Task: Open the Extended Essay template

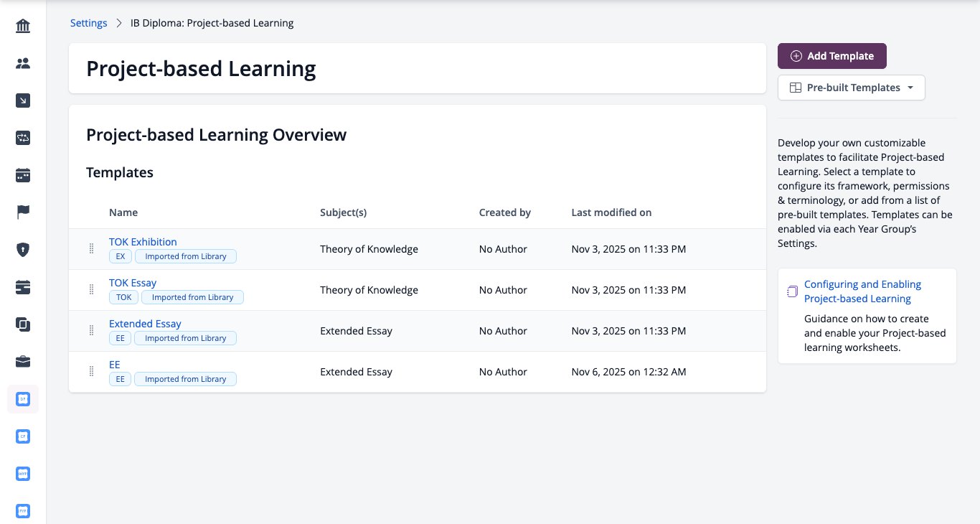Action: pyautogui.click(x=145, y=324)
